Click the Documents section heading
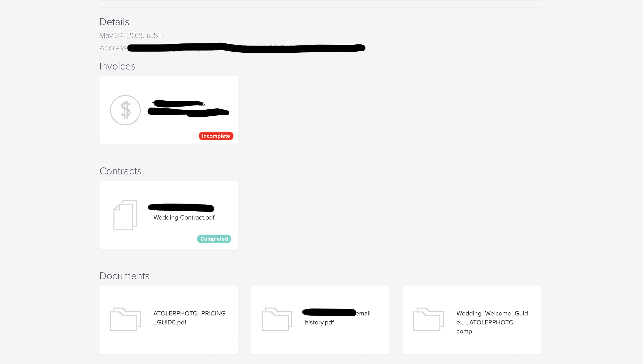643x364 pixels. click(124, 276)
